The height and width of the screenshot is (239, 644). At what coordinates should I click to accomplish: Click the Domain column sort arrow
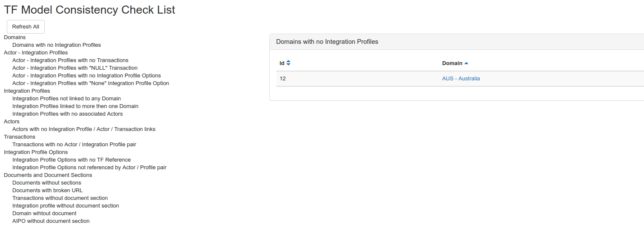[466, 63]
